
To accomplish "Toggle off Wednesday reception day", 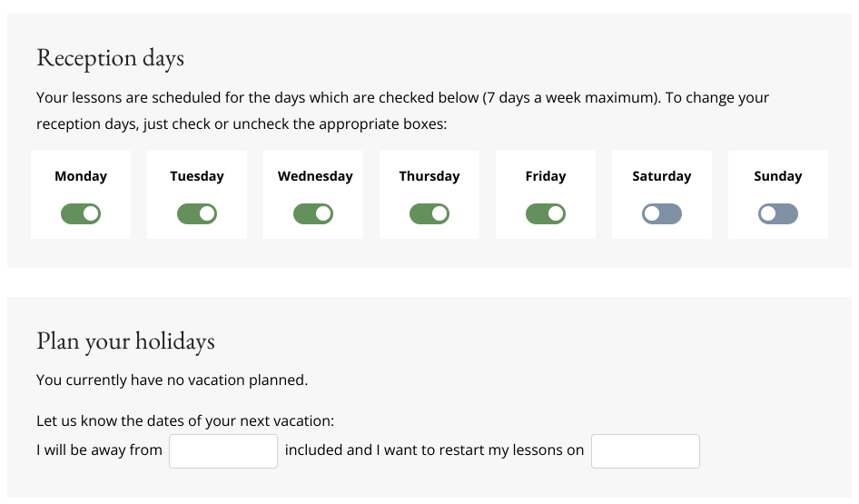I will (x=313, y=214).
